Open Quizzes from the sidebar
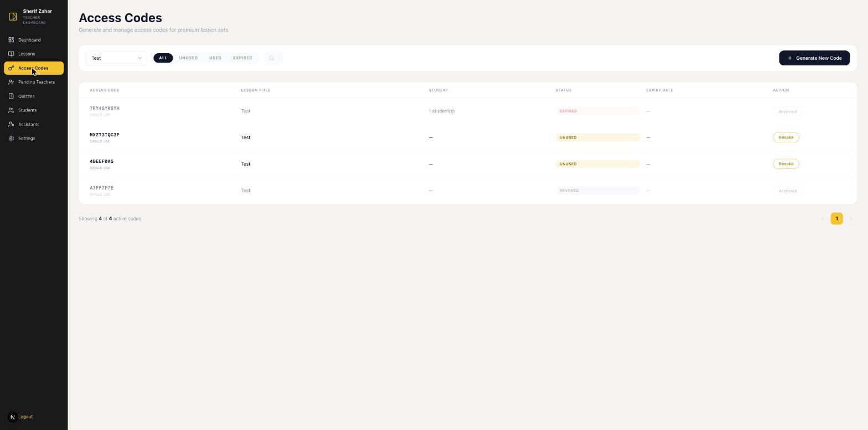The height and width of the screenshot is (430, 868). click(x=34, y=96)
